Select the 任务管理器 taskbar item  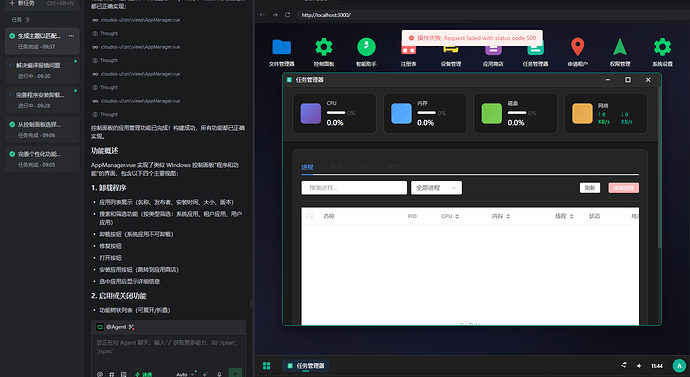pos(306,366)
